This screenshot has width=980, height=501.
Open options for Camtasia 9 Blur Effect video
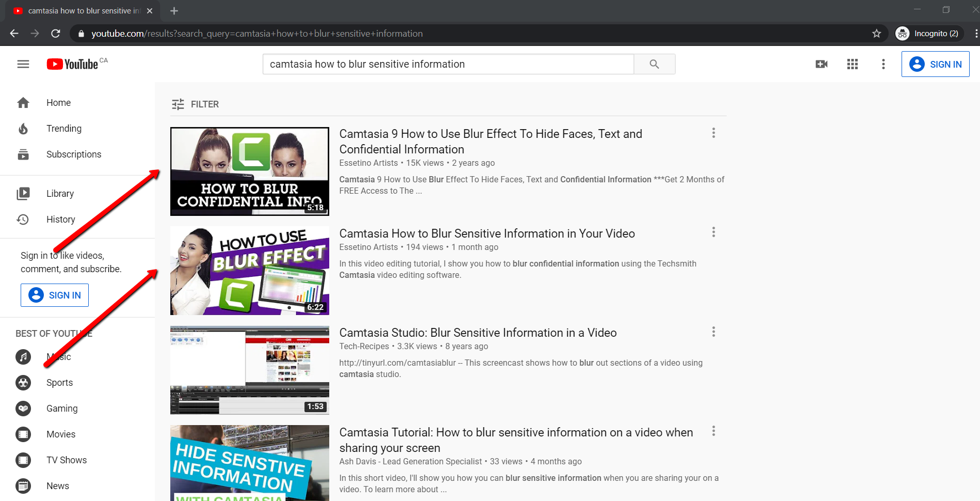714,133
